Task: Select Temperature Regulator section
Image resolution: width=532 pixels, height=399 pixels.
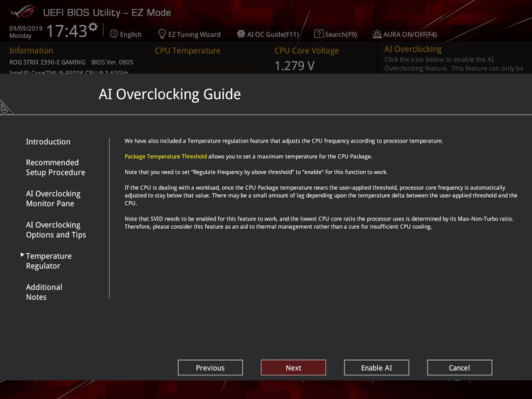Action: pyautogui.click(x=48, y=261)
